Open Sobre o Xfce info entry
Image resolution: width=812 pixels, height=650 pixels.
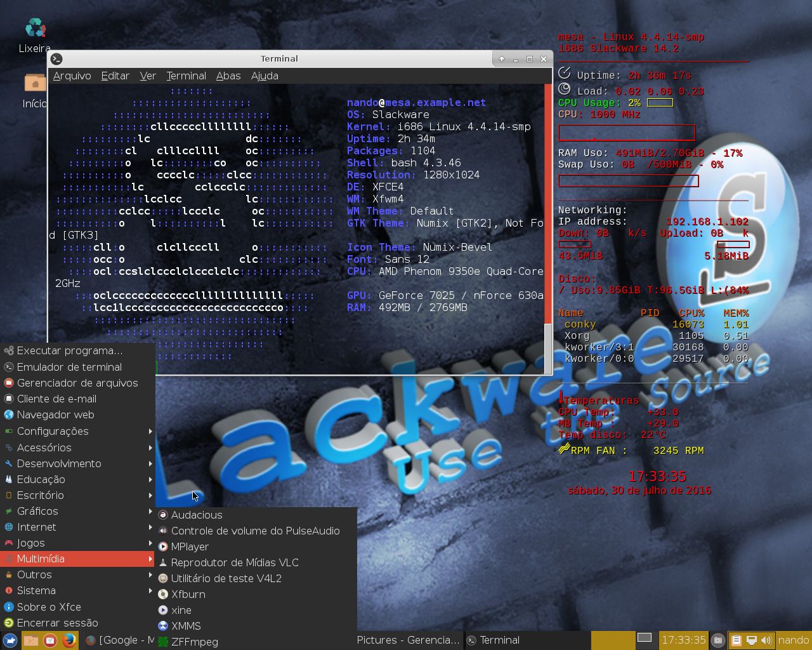(77, 607)
